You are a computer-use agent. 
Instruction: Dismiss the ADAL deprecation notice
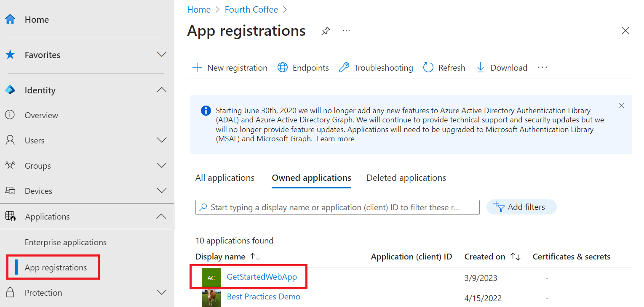point(621,106)
